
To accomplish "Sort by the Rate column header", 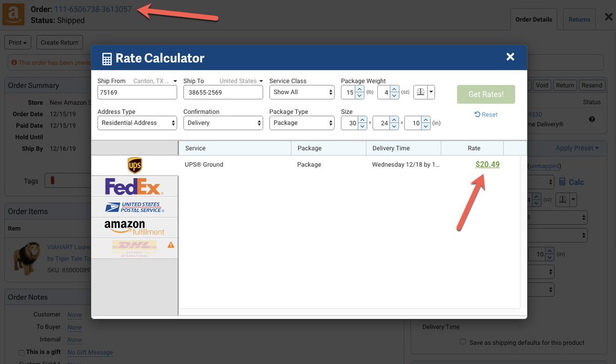I will pyautogui.click(x=472, y=148).
